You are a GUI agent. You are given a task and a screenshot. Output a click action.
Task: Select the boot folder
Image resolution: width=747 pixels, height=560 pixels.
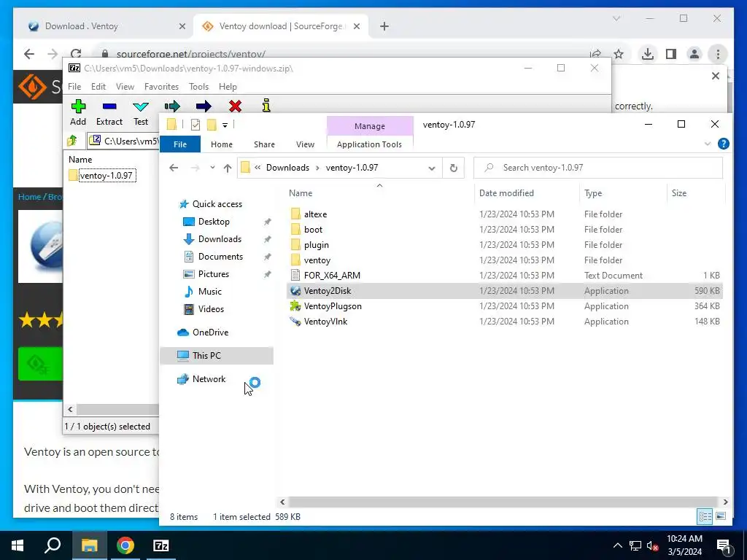(505, 230)
